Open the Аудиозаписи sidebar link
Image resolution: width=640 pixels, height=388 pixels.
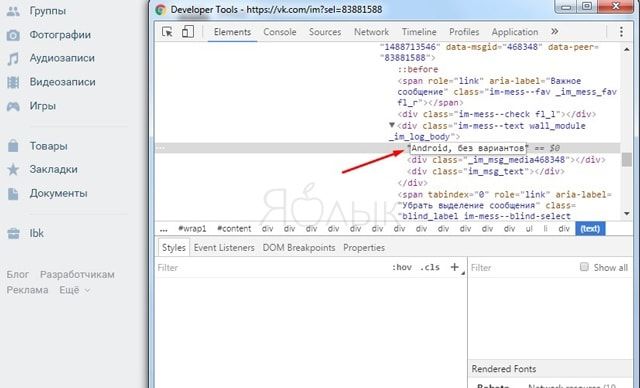coord(62,58)
